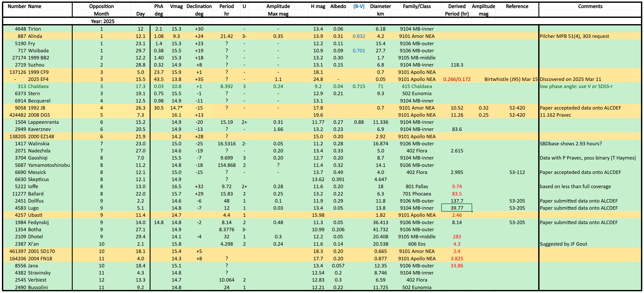Viewport: 644px width, 293px height.
Task: Select the 154.868 period value
Action: point(226,165)
